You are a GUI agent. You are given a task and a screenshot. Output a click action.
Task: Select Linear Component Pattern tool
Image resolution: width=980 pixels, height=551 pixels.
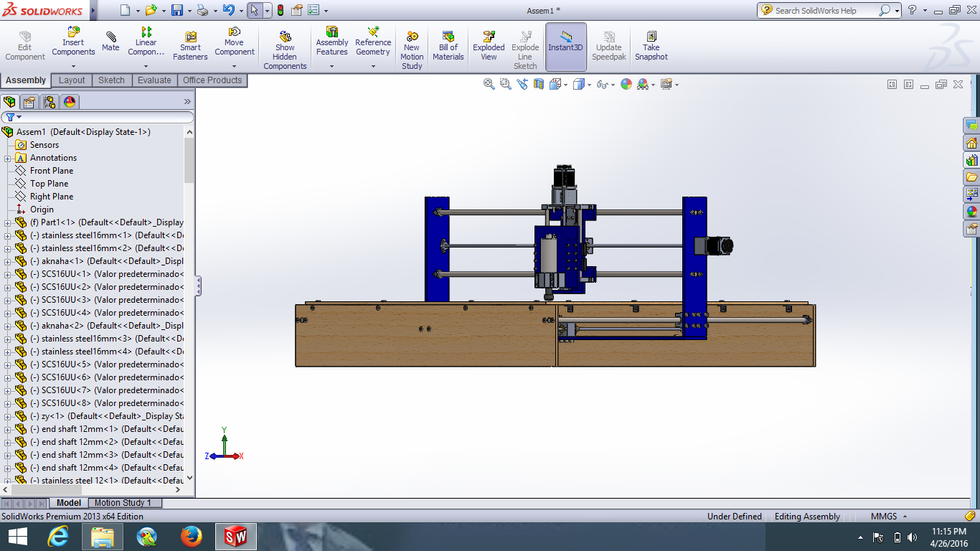[x=146, y=42]
